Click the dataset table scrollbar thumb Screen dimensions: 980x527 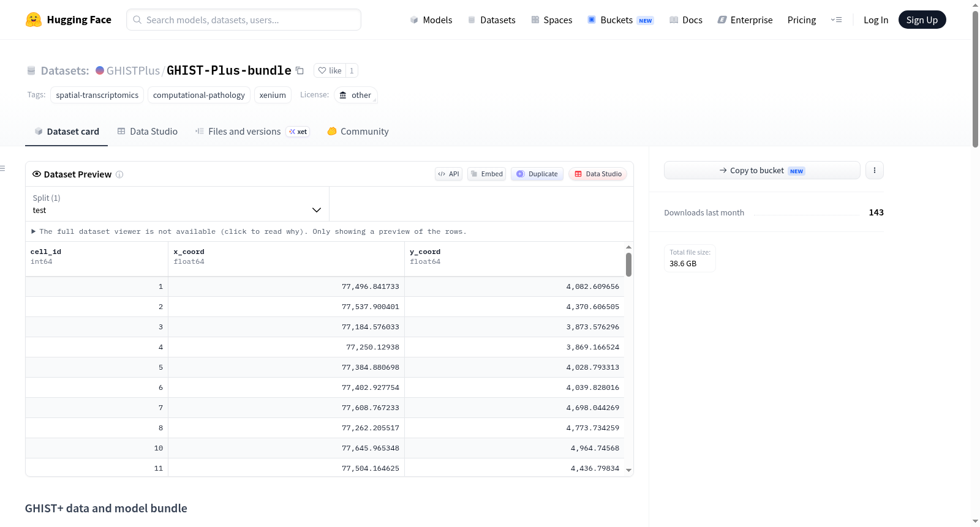(x=628, y=264)
